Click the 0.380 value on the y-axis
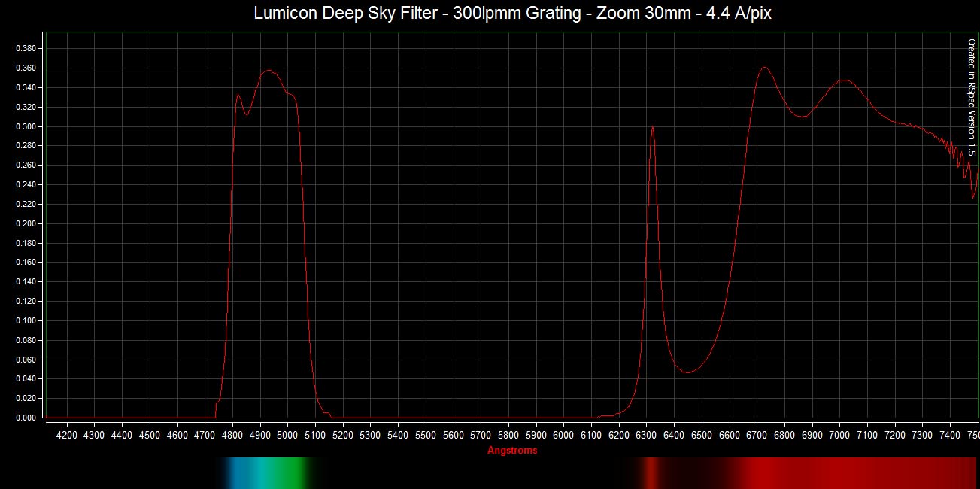Screen dimensions: 980x489 coord(26,49)
